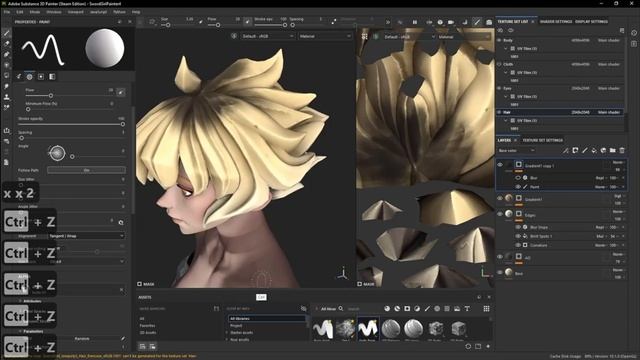640x360 pixels.
Task: Select the Paint brush tool
Action: pos(7,33)
